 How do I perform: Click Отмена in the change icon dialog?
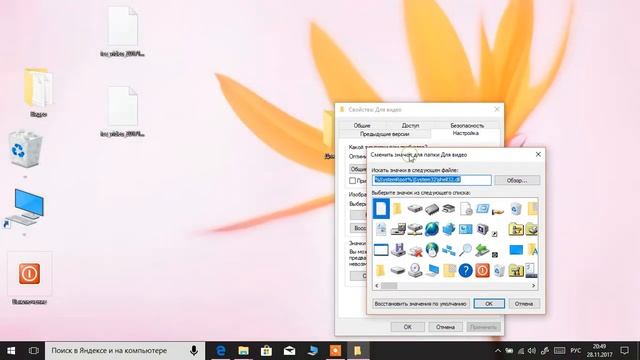[524, 304]
